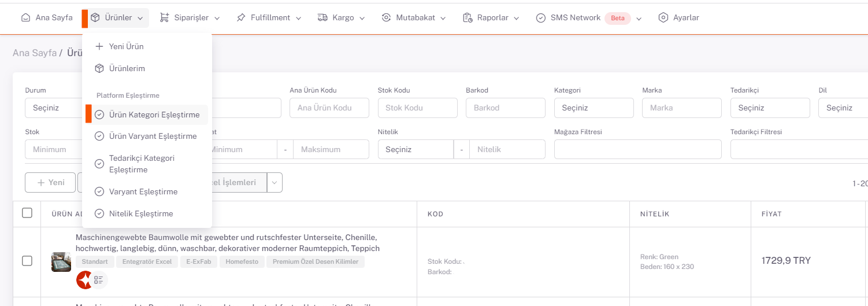Screen dimensions: 868x306
Task: Click the Raporlar clipboard icon
Action: [x=468, y=18]
